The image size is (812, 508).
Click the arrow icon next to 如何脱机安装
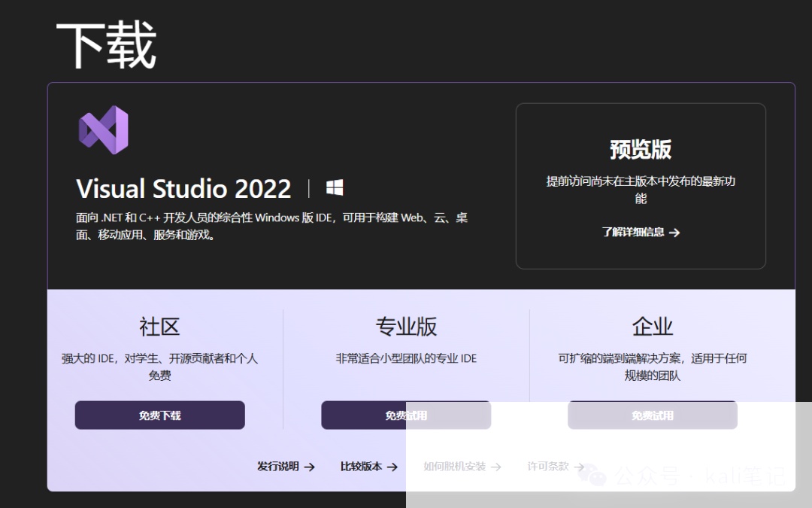pos(496,467)
